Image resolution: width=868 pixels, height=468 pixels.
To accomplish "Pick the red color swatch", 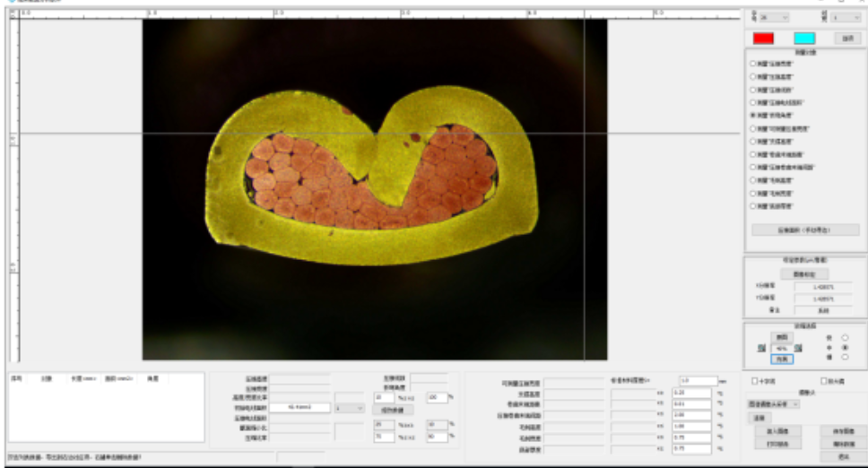I will [x=763, y=39].
